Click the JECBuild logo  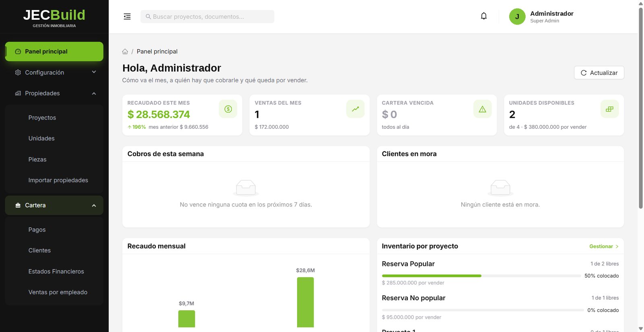[54, 18]
